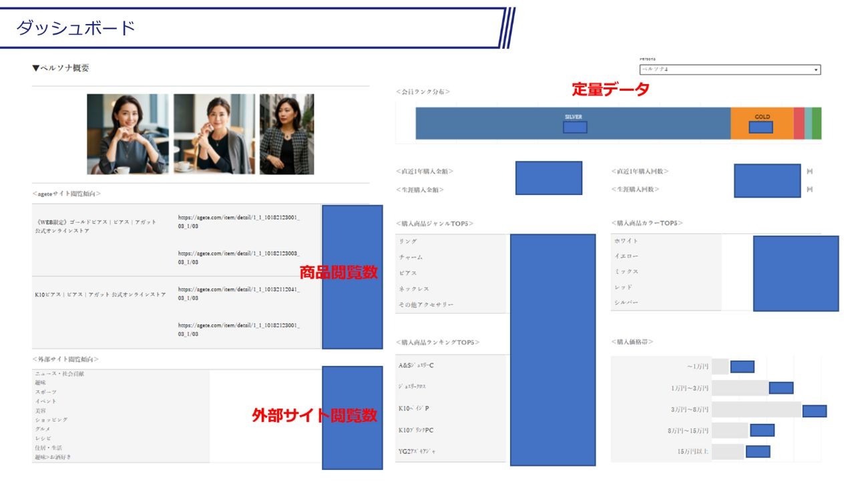This screenshot has width=868, height=484.
Task: Click the green segment in the rank distribution bar
Action: click(x=817, y=123)
